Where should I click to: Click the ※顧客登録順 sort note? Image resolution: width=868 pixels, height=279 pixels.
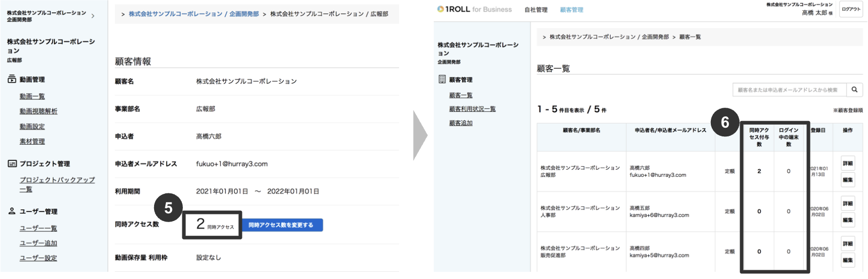(x=847, y=110)
